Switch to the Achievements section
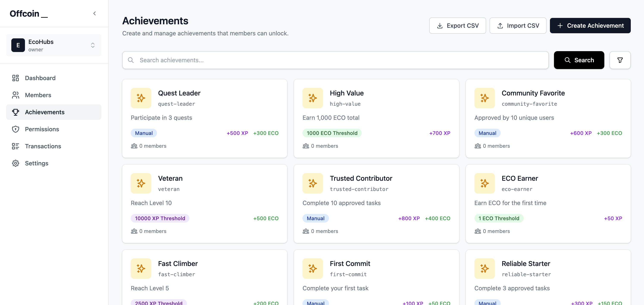This screenshot has height=305, width=644. tap(45, 112)
